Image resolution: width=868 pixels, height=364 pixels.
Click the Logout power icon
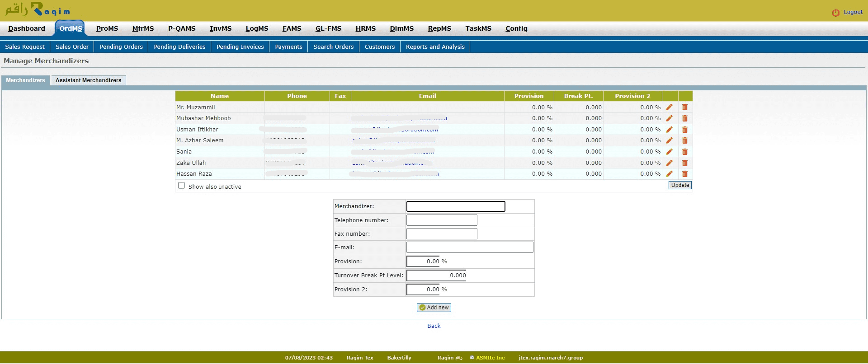coord(835,13)
